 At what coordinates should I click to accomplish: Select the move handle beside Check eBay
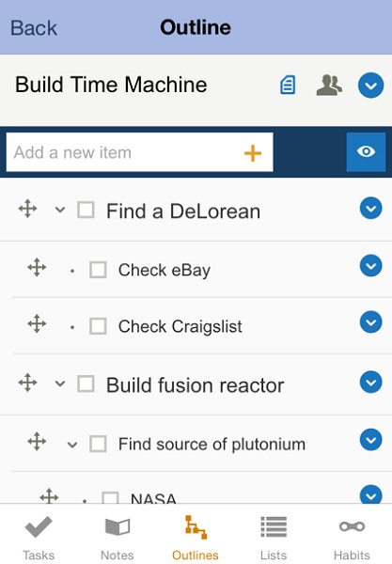(x=37, y=267)
